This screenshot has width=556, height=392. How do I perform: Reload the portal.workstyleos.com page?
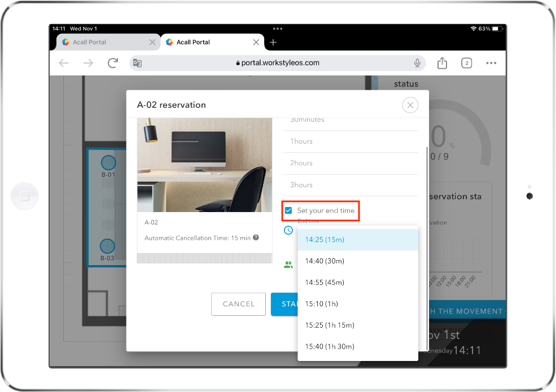(x=112, y=63)
